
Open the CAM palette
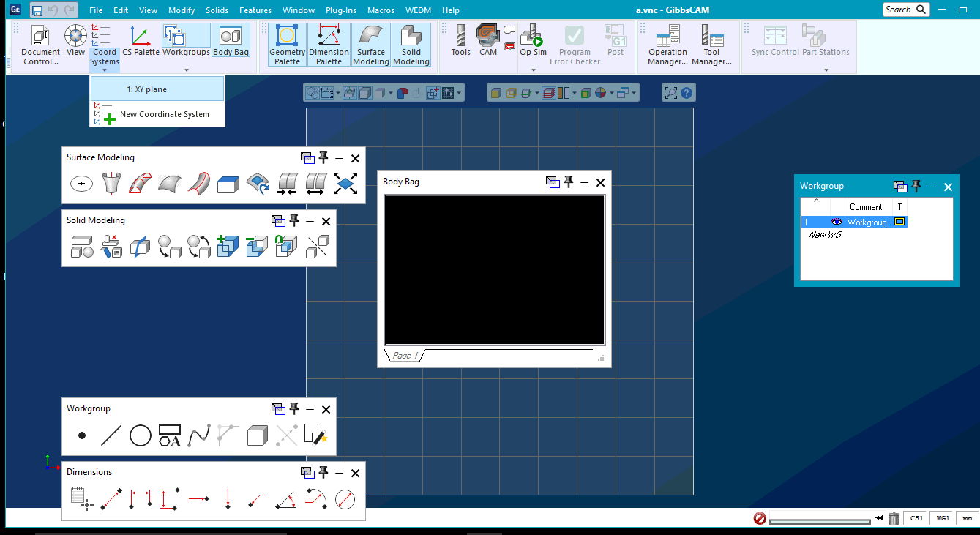tap(488, 40)
